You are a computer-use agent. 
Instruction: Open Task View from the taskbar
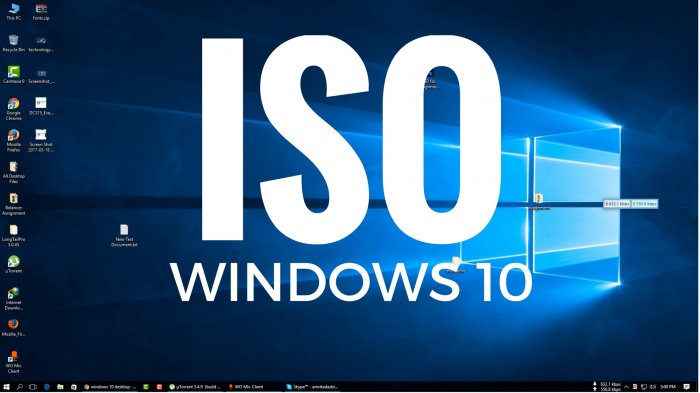pyautogui.click(x=33, y=387)
